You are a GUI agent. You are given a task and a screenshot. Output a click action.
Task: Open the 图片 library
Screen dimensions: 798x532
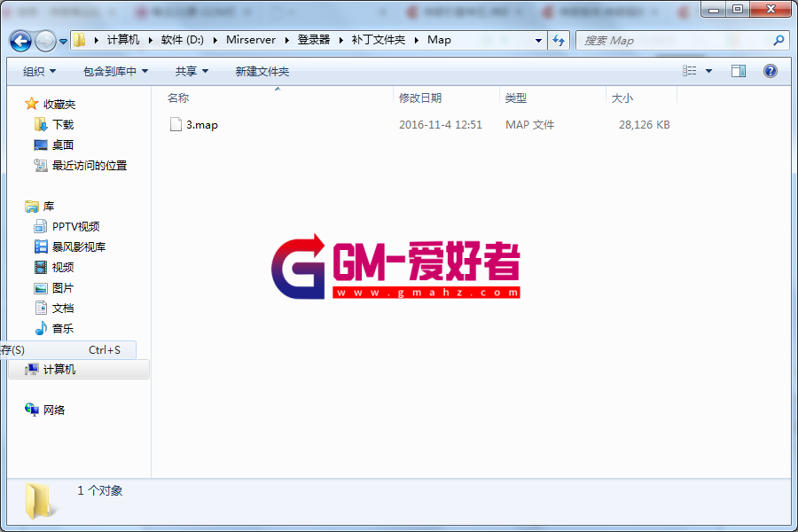[63, 287]
